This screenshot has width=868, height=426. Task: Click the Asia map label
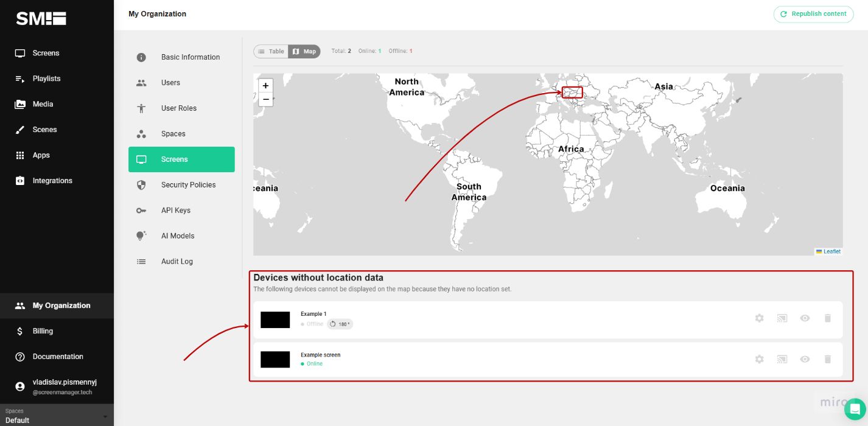click(x=663, y=86)
